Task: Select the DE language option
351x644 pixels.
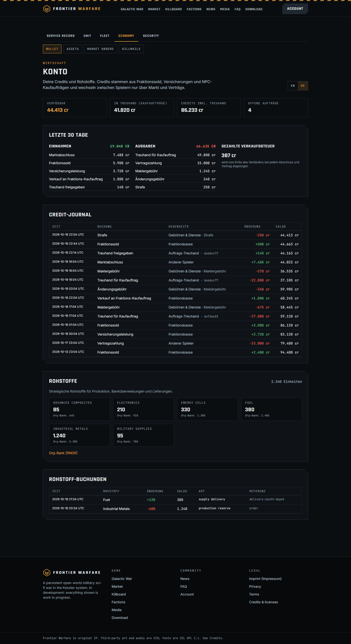Action: click(x=303, y=86)
